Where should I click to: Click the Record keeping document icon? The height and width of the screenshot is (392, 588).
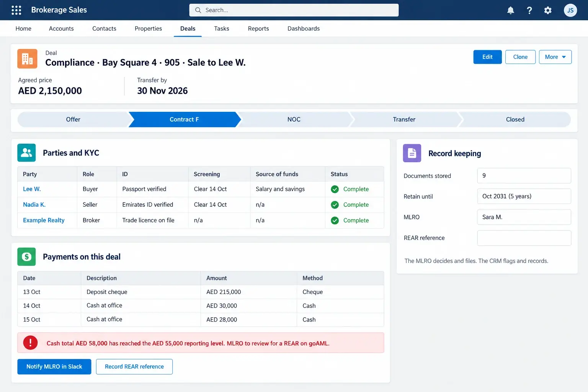click(x=412, y=153)
